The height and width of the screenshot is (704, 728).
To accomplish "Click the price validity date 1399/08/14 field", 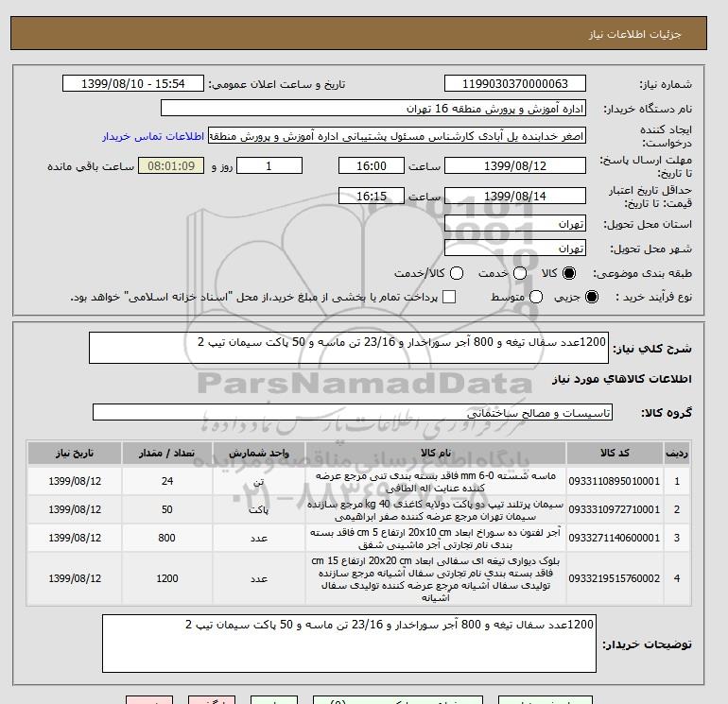I will (x=515, y=196).
